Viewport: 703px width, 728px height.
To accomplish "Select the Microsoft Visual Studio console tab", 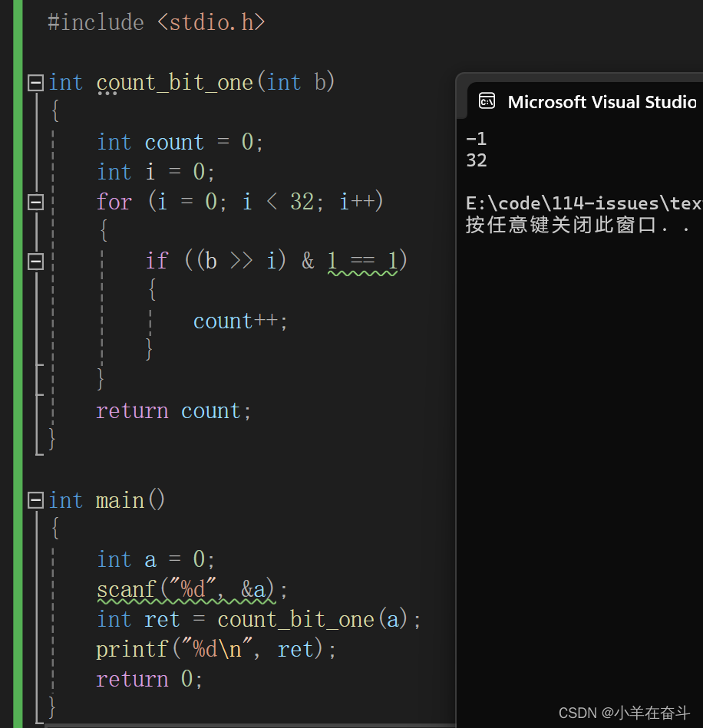I will (x=586, y=101).
